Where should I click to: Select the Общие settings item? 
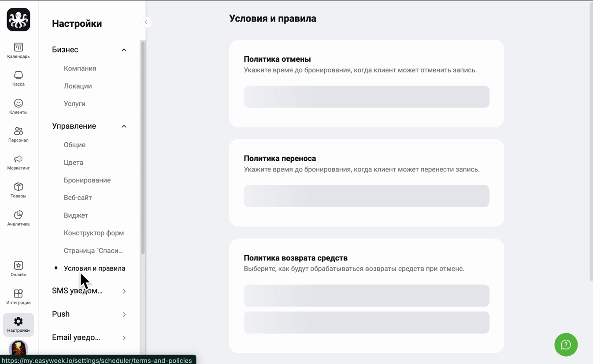click(x=74, y=145)
